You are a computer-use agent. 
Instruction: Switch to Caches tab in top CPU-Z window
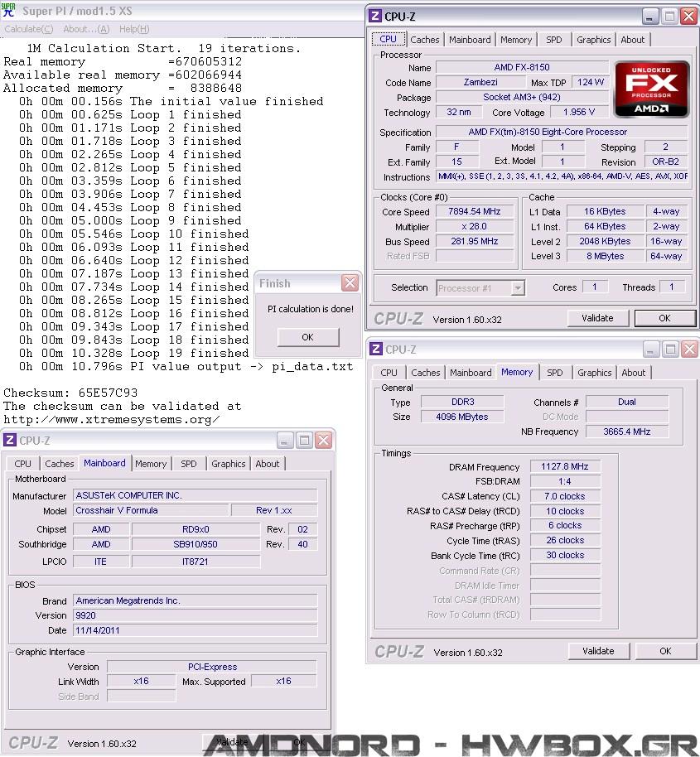(x=425, y=40)
